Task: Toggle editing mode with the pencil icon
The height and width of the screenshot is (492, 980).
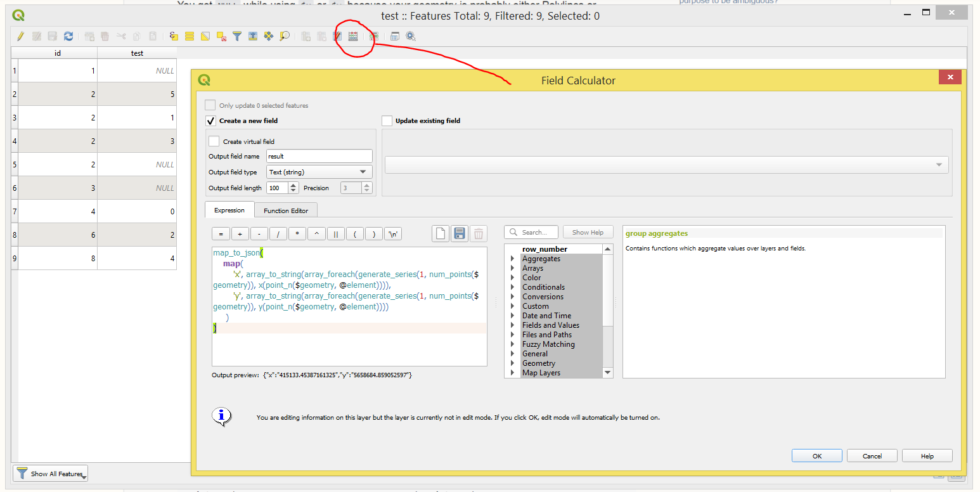Action: click(x=20, y=37)
